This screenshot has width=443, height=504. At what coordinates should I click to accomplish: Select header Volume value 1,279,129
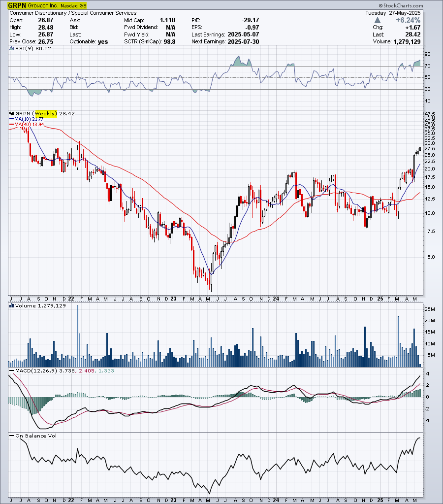pyautogui.click(x=407, y=41)
